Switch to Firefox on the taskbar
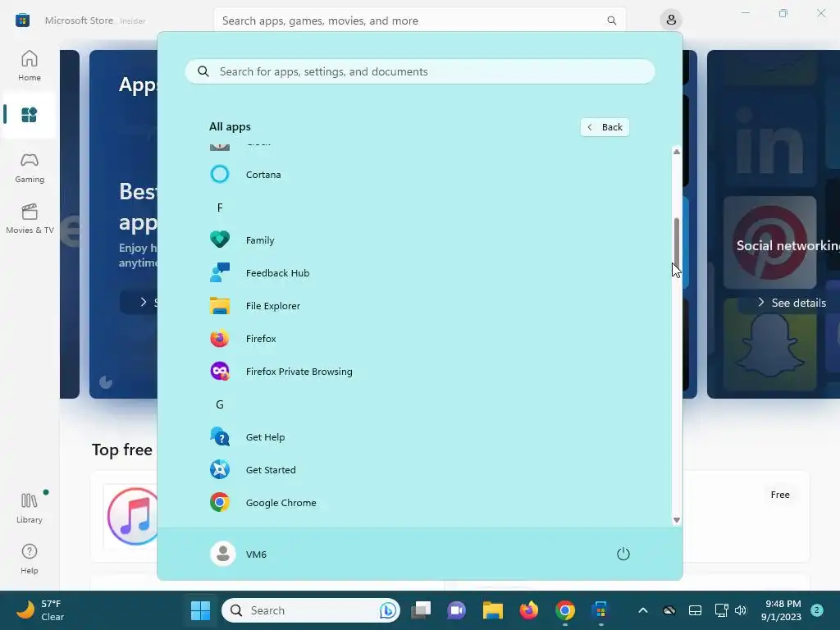This screenshot has height=630, width=840. (529, 610)
